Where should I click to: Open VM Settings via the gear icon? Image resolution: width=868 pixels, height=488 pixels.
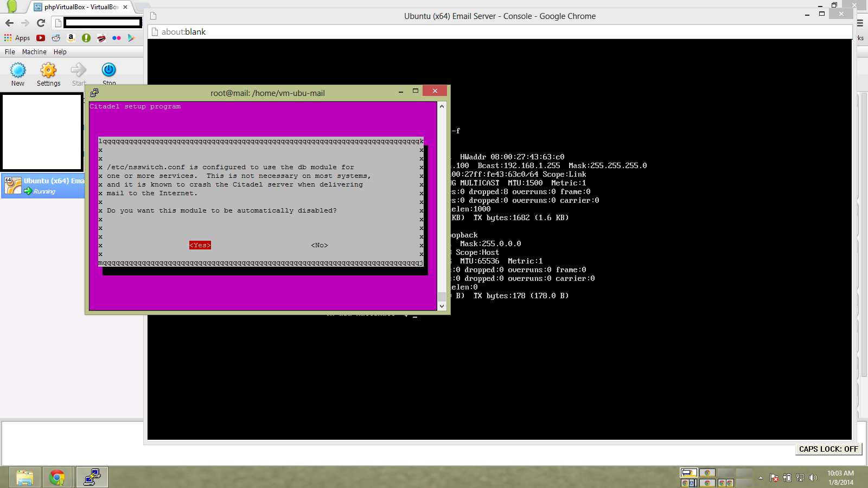coord(48,70)
